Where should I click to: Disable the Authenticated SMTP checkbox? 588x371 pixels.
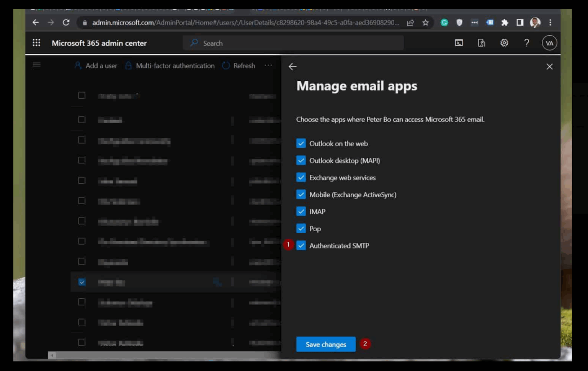click(x=301, y=245)
